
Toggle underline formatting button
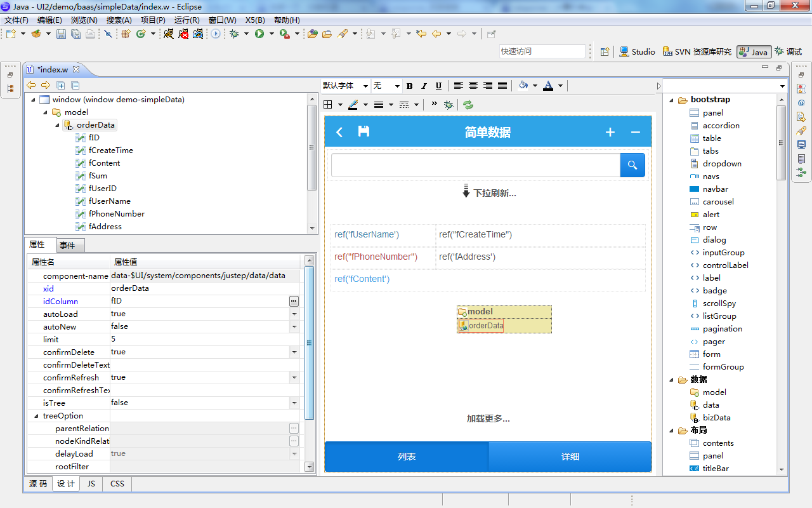(438, 86)
